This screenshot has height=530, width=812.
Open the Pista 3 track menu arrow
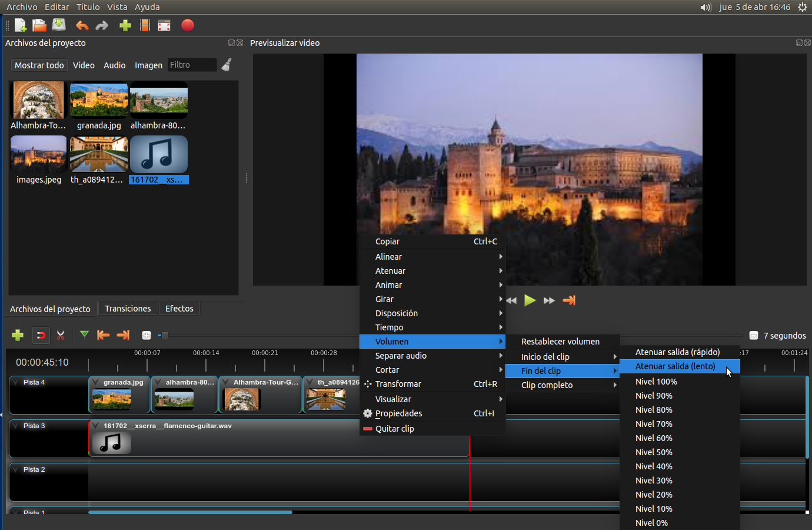pyautogui.click(x=16, y=426)
